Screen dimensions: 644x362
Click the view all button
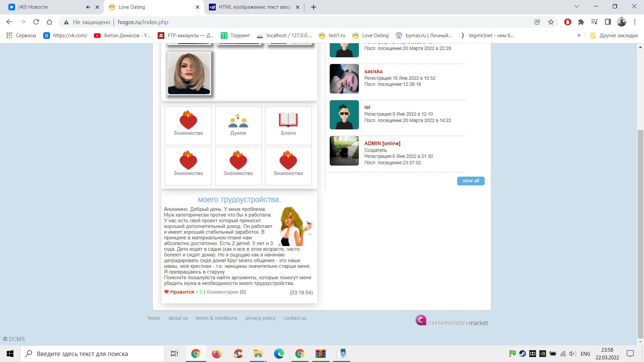click(471, 181)
